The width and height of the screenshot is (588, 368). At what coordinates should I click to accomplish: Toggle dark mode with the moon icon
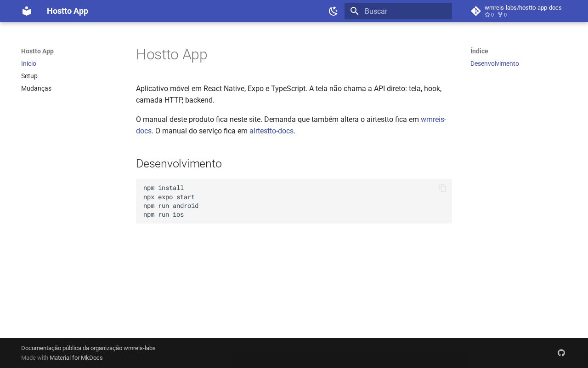point(334,11)
